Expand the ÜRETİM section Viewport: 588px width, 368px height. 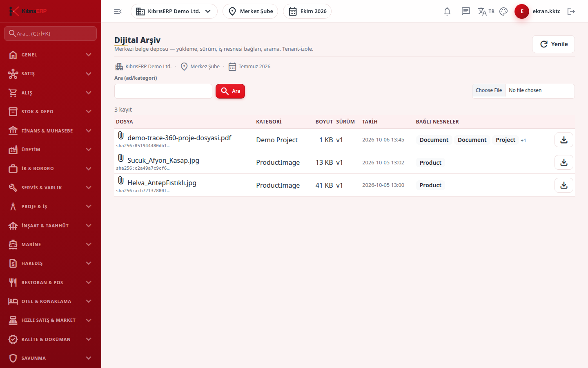[x=51, y=150]
